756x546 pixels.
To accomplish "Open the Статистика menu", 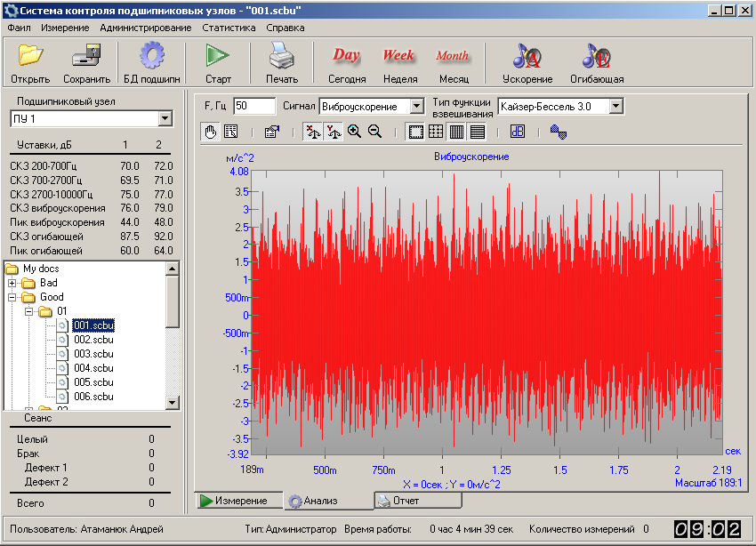I will [228, 28].
